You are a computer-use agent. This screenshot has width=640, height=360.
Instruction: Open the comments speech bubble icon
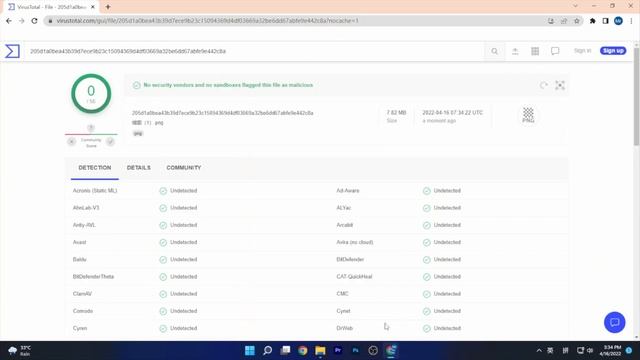(555, 51)
